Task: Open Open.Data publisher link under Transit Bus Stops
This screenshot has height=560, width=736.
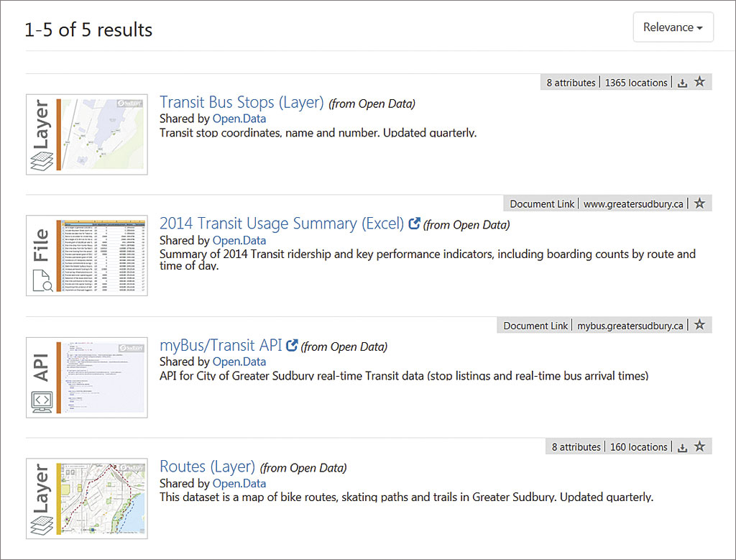Action: tap(239, 119)
